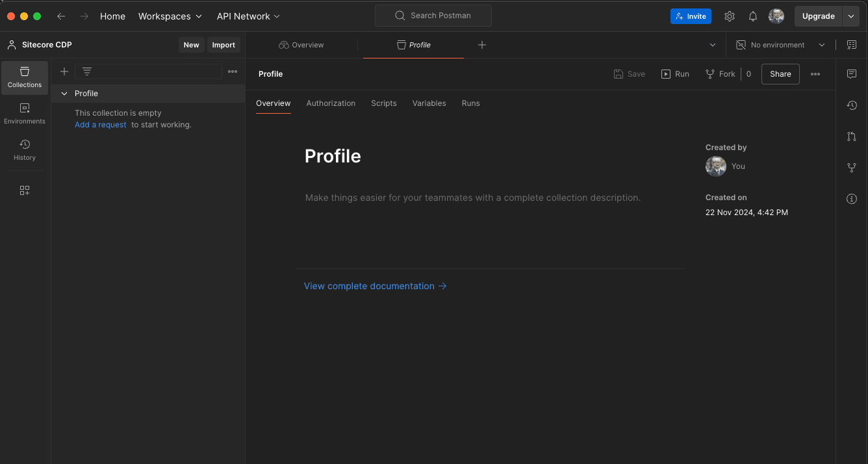
Task: Click the Import button
Action: click(x=223, y=45)
